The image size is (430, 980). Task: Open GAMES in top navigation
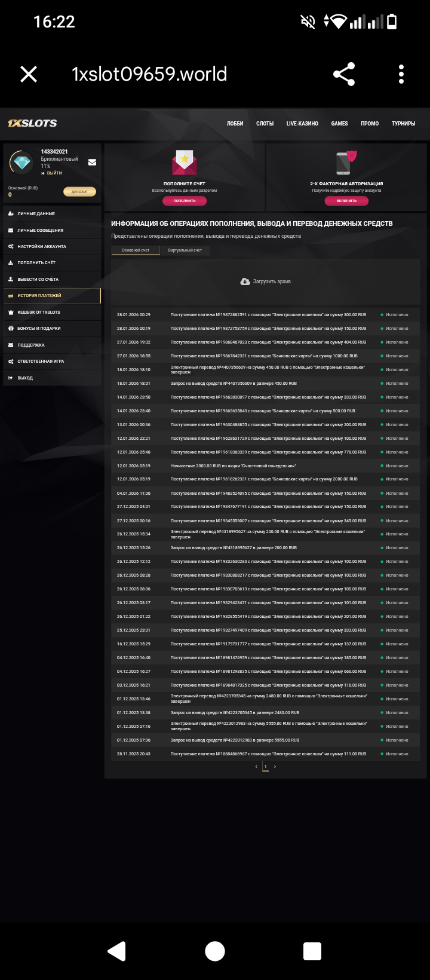(340, 124)
